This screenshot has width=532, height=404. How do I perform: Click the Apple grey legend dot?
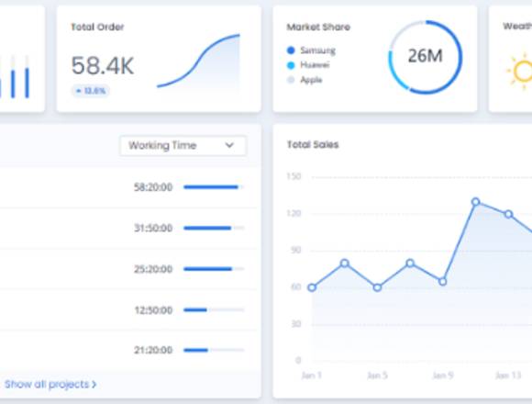click(291, 80)
